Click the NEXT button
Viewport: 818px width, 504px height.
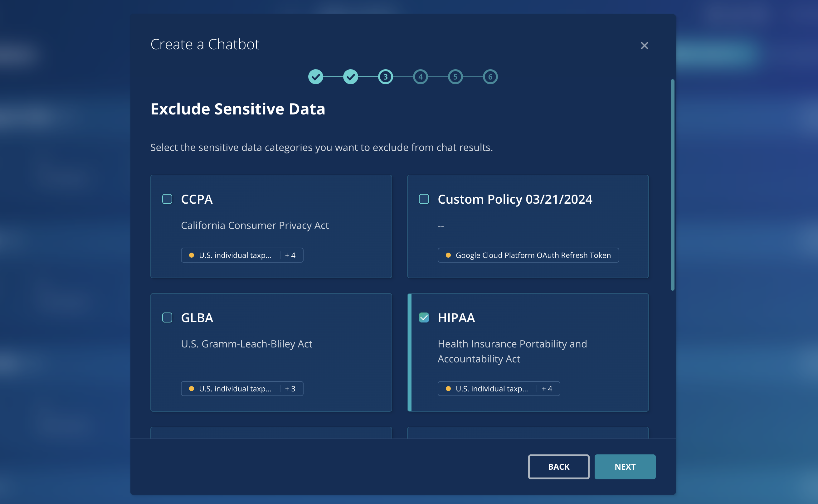coord(625,467)
